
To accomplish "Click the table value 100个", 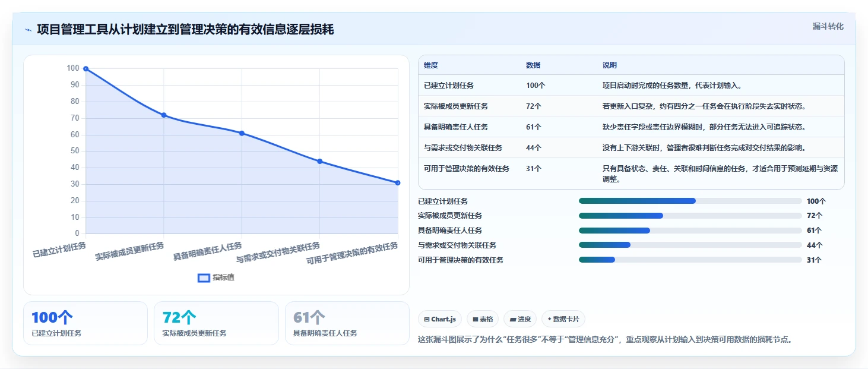I will (536, 86).
